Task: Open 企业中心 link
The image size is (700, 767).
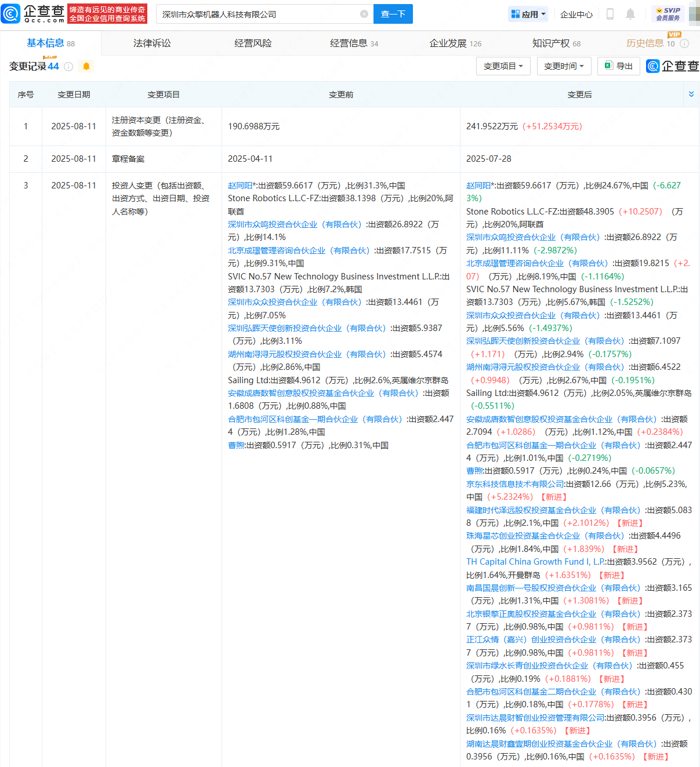Action: (576, 14)
